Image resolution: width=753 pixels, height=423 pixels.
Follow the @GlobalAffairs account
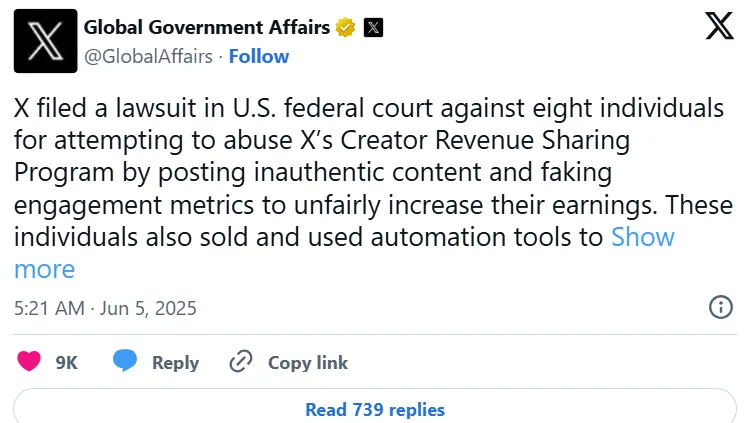point(259,56)
